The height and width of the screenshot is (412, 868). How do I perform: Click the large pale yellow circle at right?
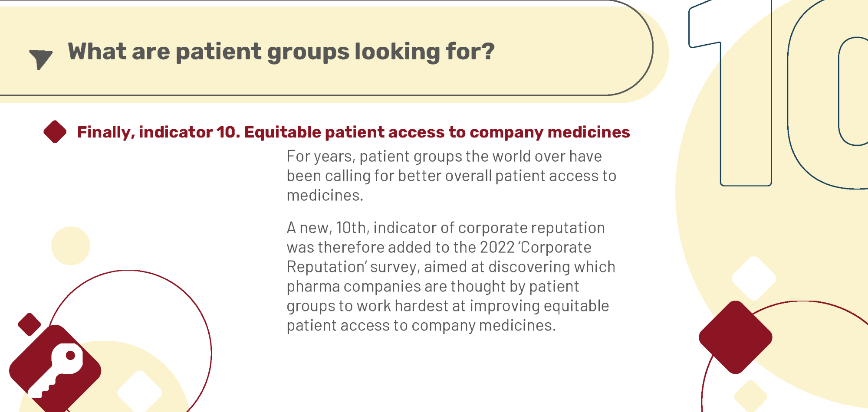[x=772, y=204]
